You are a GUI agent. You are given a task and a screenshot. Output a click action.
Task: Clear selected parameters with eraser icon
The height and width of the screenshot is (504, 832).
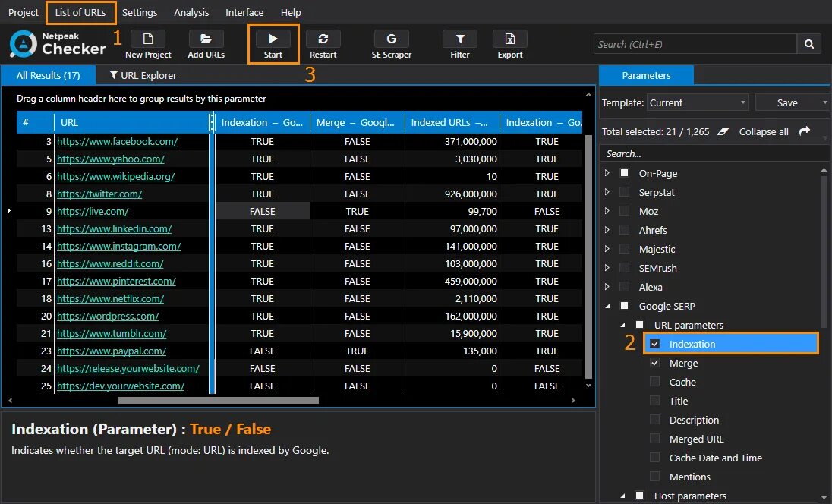point(723,131)
